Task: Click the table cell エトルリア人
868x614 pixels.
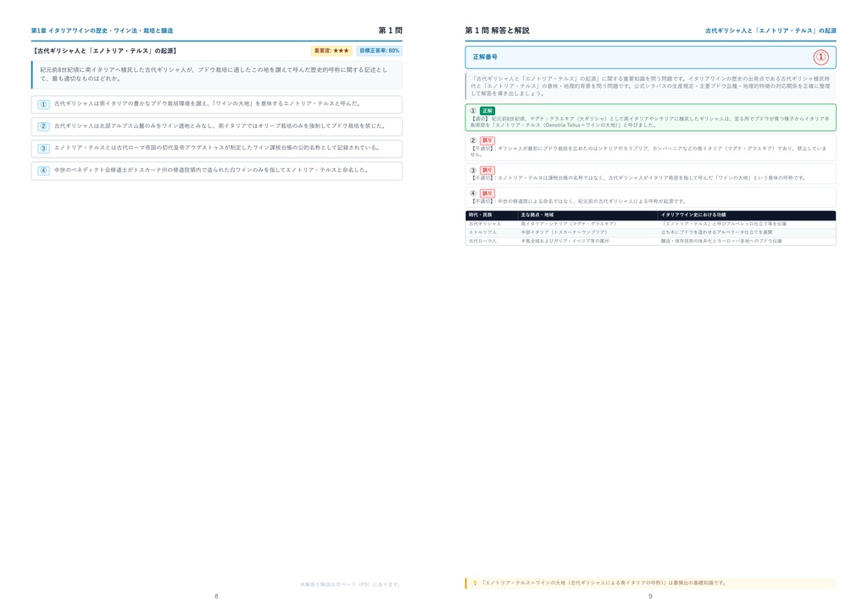Action: pos(482,232)
